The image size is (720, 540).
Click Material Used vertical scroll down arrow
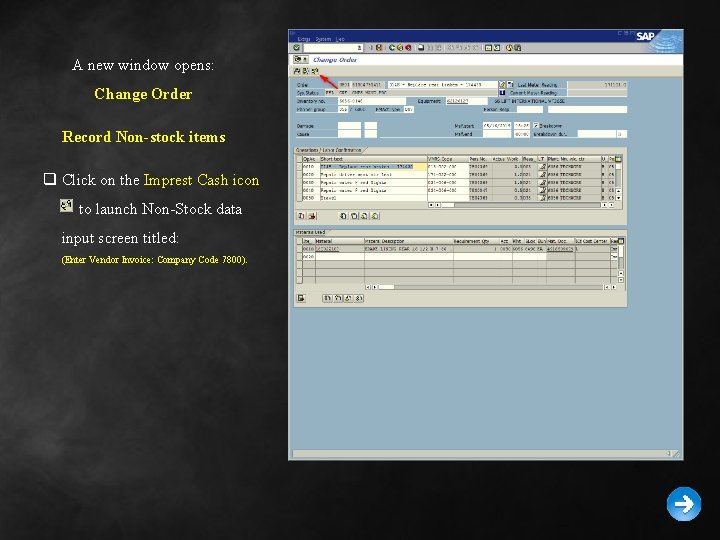621,280
